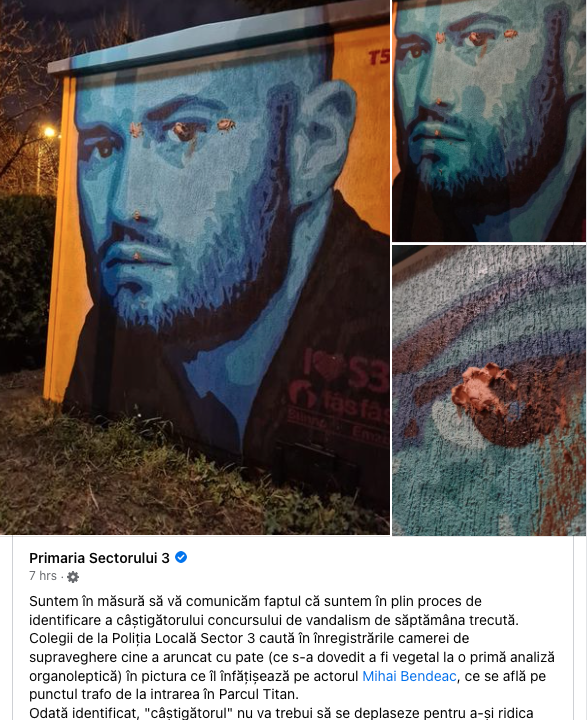Click the glowing street lamp in the photo

[x=49, y=132]
